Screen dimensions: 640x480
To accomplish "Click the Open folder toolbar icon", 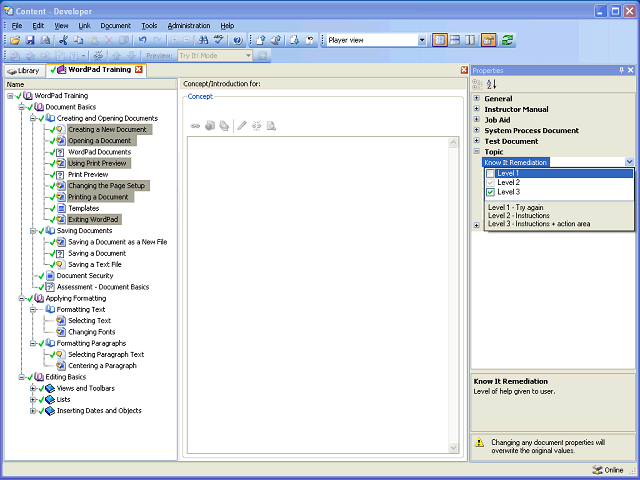I will pos(15,40).
